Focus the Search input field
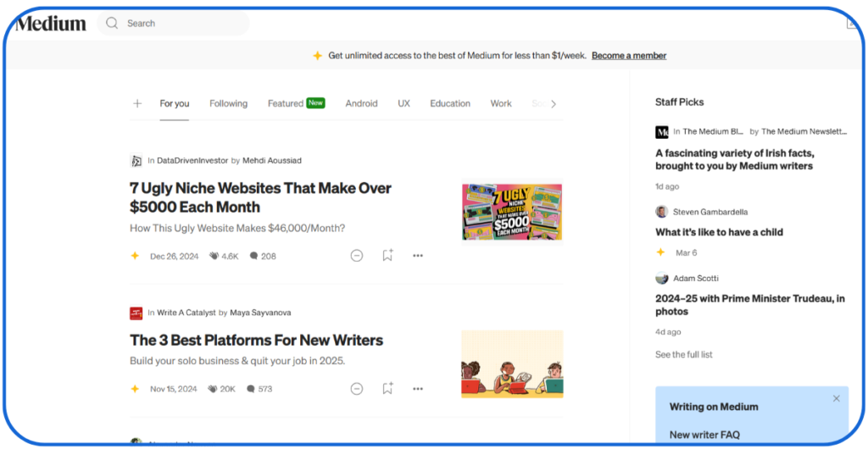 173,23
